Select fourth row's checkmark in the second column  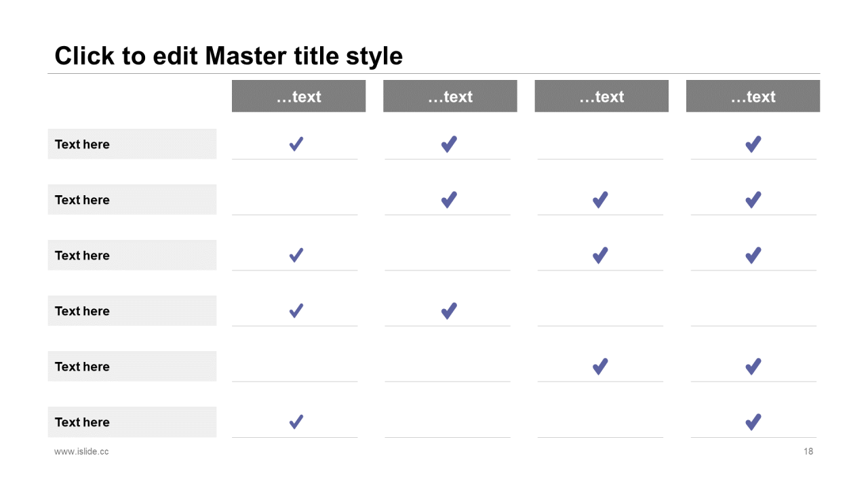click(x=449, y=310)
